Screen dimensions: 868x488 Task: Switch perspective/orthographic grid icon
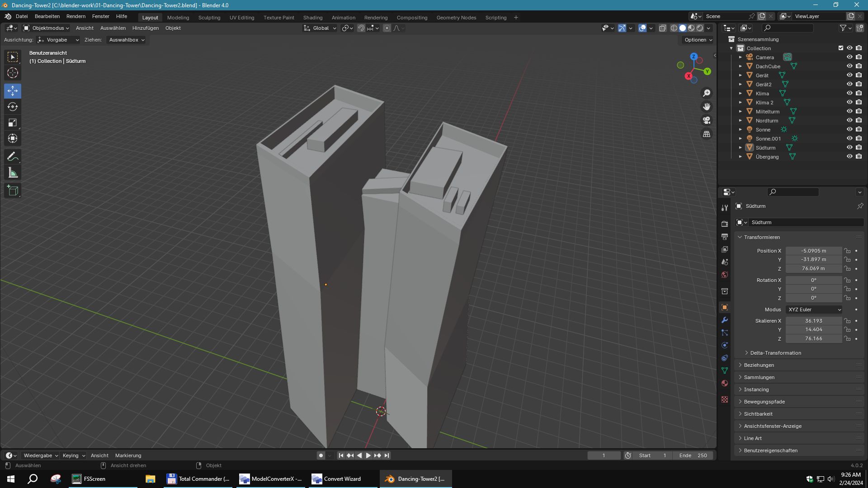point(706,134)
